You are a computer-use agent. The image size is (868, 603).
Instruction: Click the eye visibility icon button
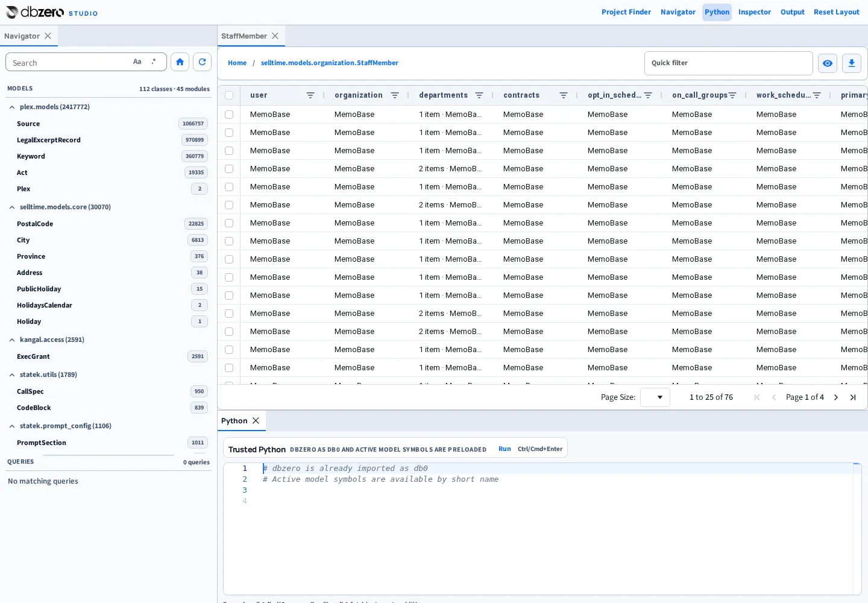point(828,63)
